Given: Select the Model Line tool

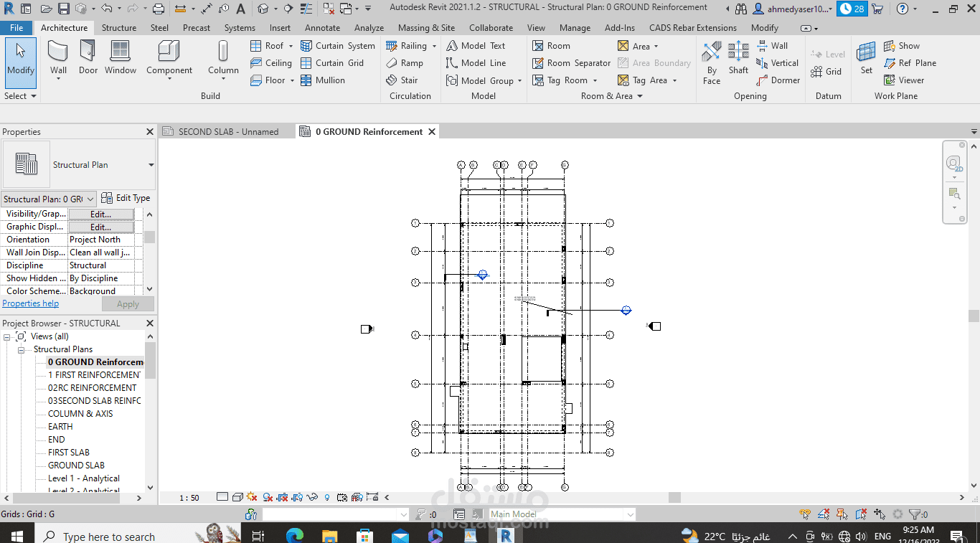Looking at the screenshot, I should (x=476, y=63).
